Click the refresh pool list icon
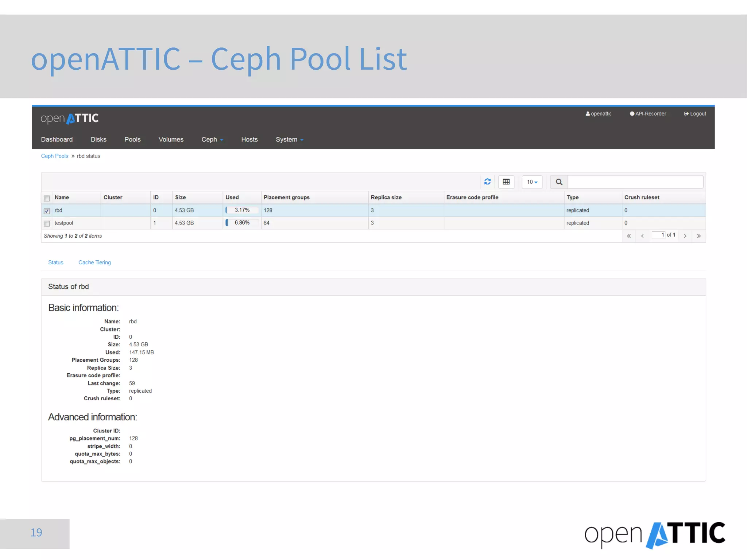Screen dimensions: 747x560 pyautogui.click(x=487, y=182)
